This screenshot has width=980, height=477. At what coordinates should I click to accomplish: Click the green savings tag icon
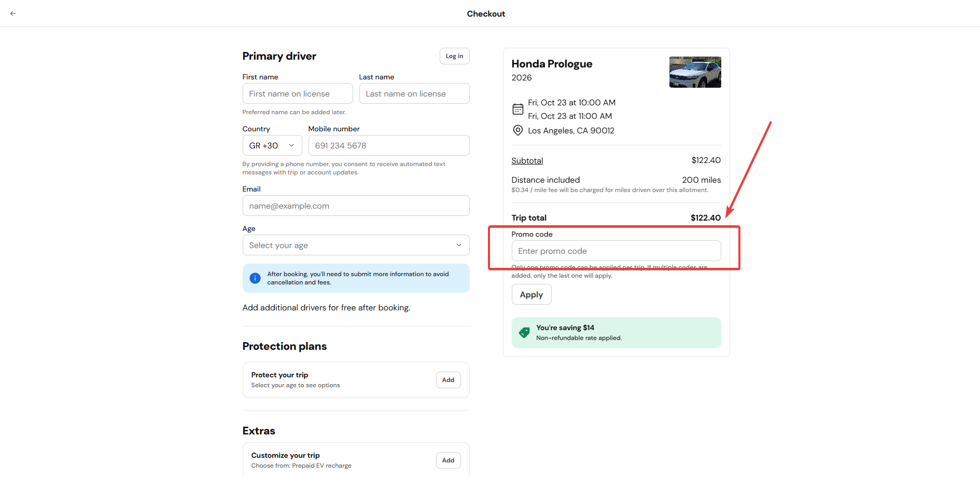[524, 332]
